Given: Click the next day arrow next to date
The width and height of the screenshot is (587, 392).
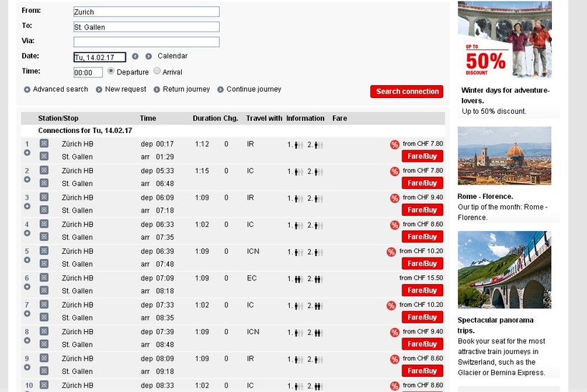Looking at the screenshot, I should tap(149, 57).
